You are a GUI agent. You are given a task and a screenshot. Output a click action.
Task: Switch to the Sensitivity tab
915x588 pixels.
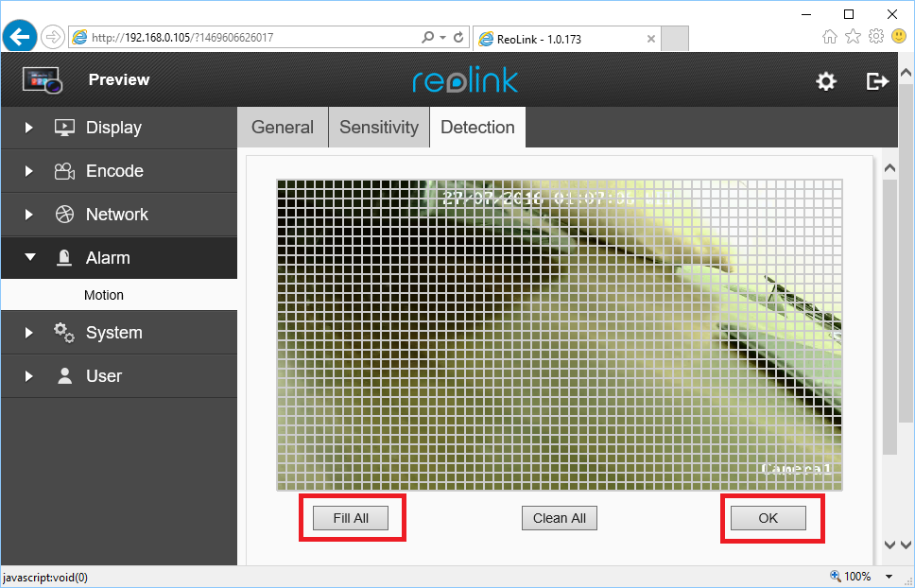coord(378,128)
